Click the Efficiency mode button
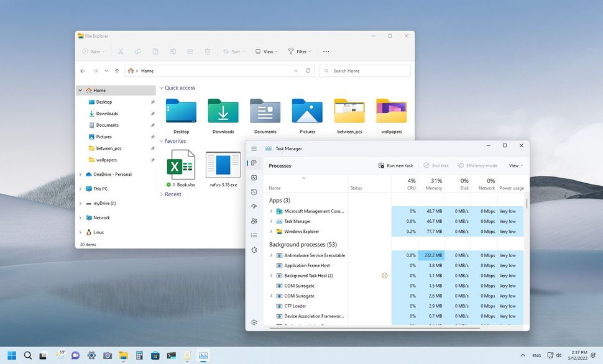 click(478, 165)
